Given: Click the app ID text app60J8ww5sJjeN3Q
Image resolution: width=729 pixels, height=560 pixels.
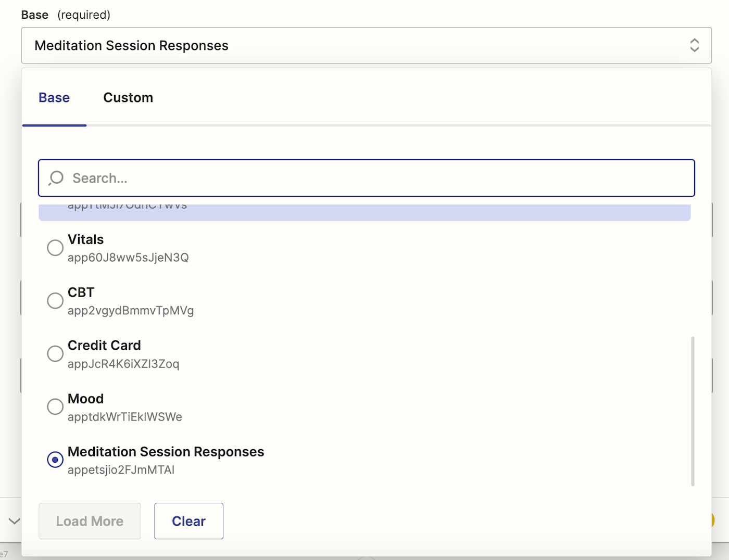Looking at the screenshot, I should 128,258.
